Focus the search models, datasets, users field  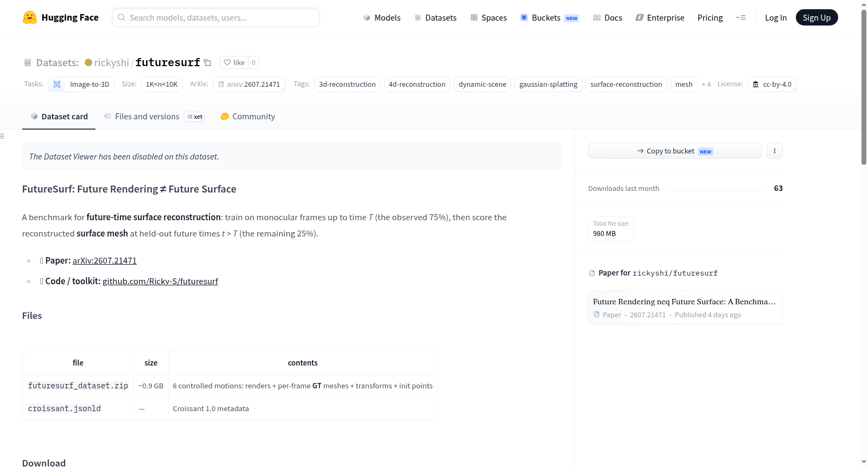click(x=216, y=17)
